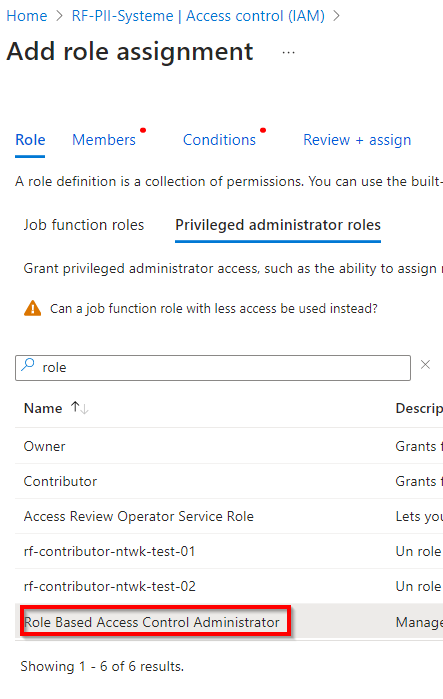This screenshot has width=443, height=699.
Task: Switch to the Conditions tab
Action: (219, 140)
